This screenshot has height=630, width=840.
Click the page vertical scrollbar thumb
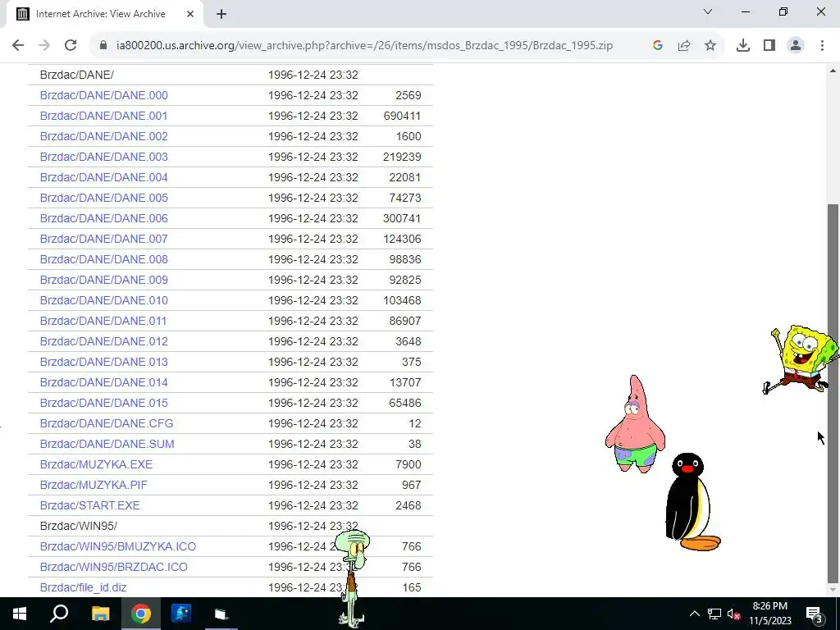tap(833, 393)
